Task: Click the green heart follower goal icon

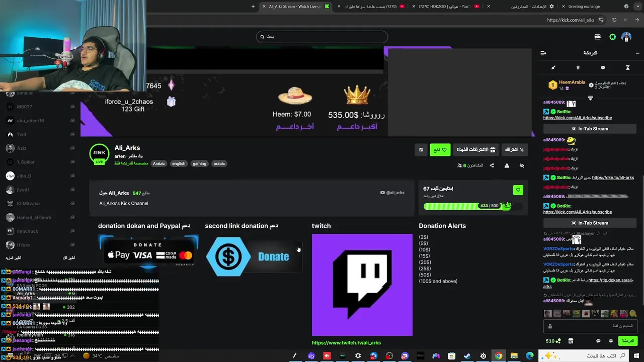Action: [x=518, y=190]
